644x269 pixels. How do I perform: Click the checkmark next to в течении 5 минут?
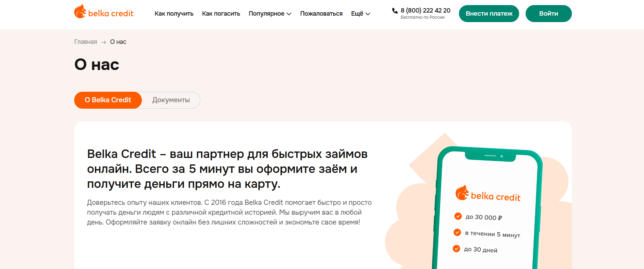(457, 232)
